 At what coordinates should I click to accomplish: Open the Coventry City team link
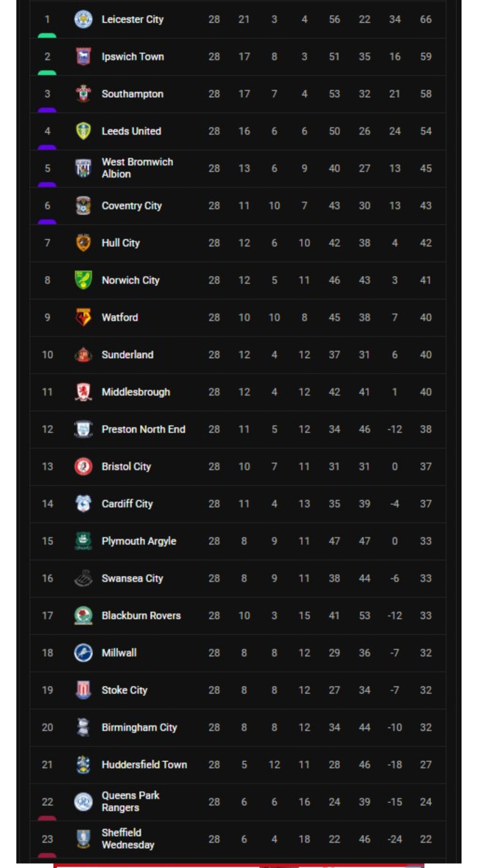132,206
